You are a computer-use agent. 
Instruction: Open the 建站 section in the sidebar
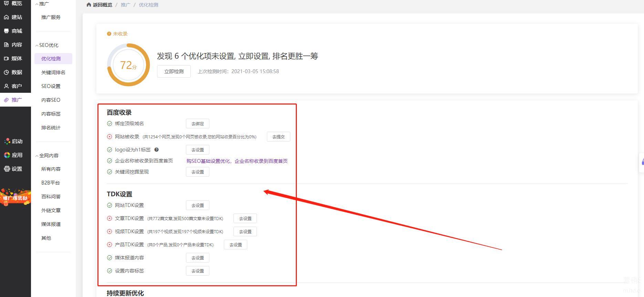point(13,17)
